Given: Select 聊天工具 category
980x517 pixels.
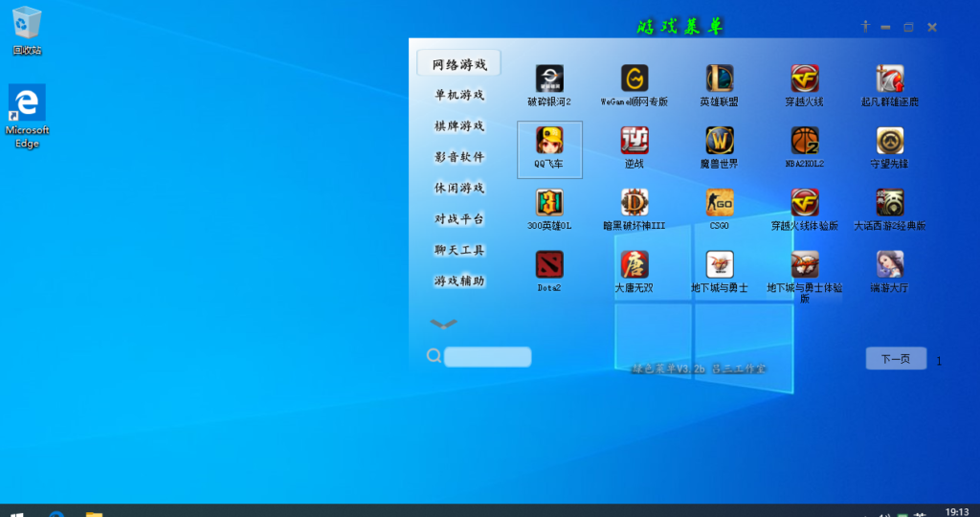Looking at the screenshot, I should click(x=459, y=250).
